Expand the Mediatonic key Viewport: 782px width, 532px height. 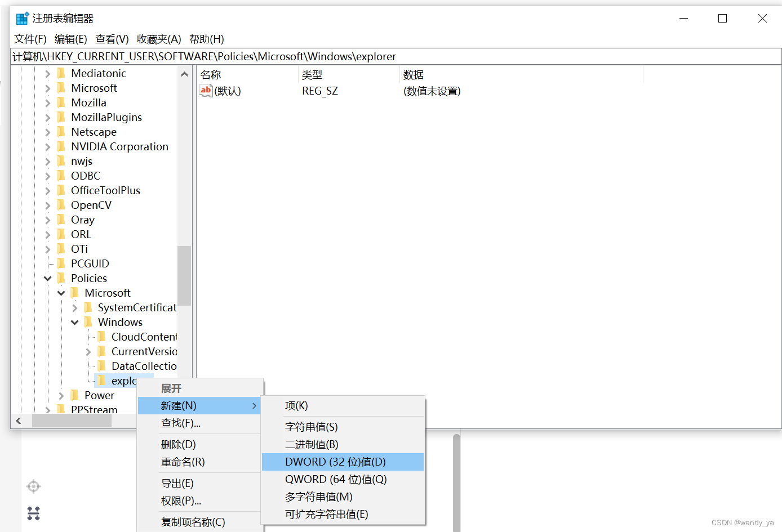48,74
